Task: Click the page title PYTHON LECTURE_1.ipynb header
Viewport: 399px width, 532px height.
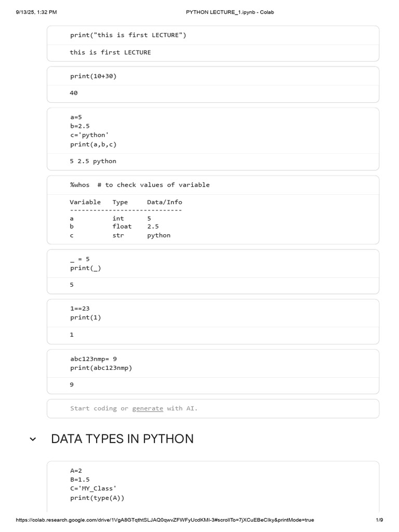Action: click(x=230, y=12)
